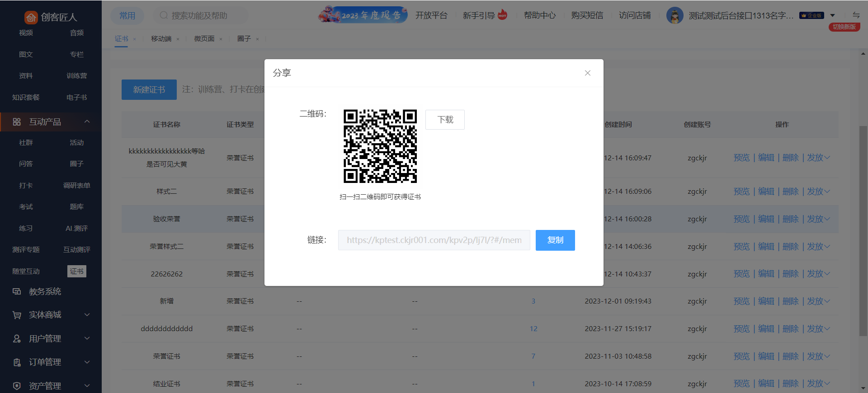This screenshot has width=868, height=393.
Task: Close the 微页面 tab
Action: (221, 39)
